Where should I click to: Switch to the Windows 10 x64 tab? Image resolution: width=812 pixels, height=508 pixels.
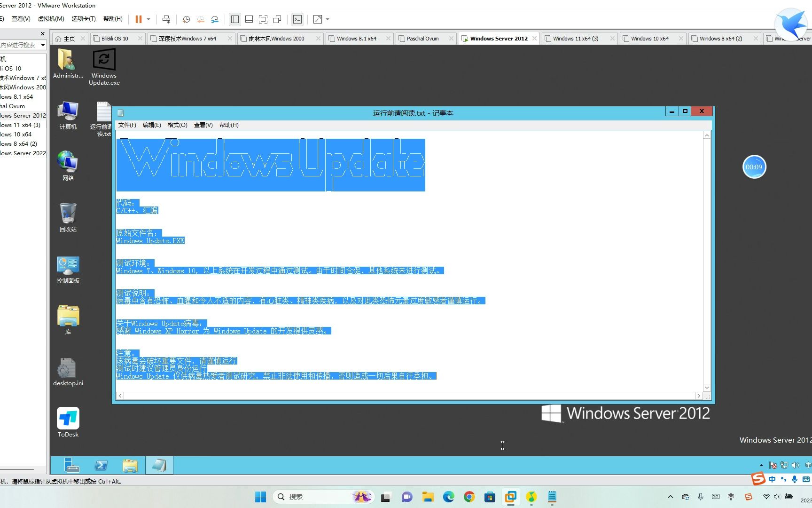(650, 39)
